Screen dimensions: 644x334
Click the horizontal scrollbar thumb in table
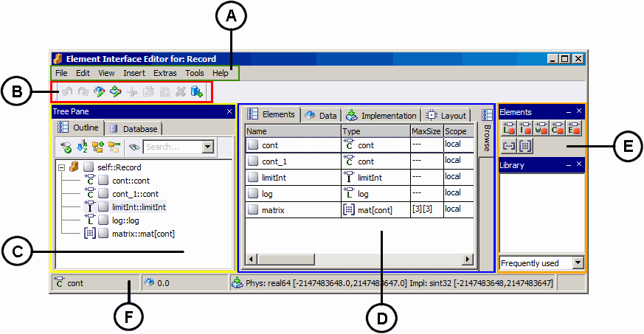286,259
